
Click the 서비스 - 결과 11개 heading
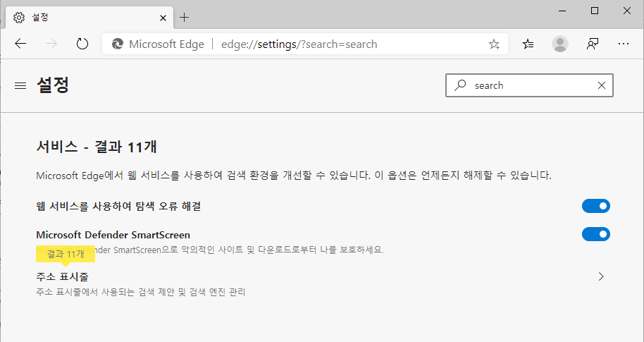[97, 147]
